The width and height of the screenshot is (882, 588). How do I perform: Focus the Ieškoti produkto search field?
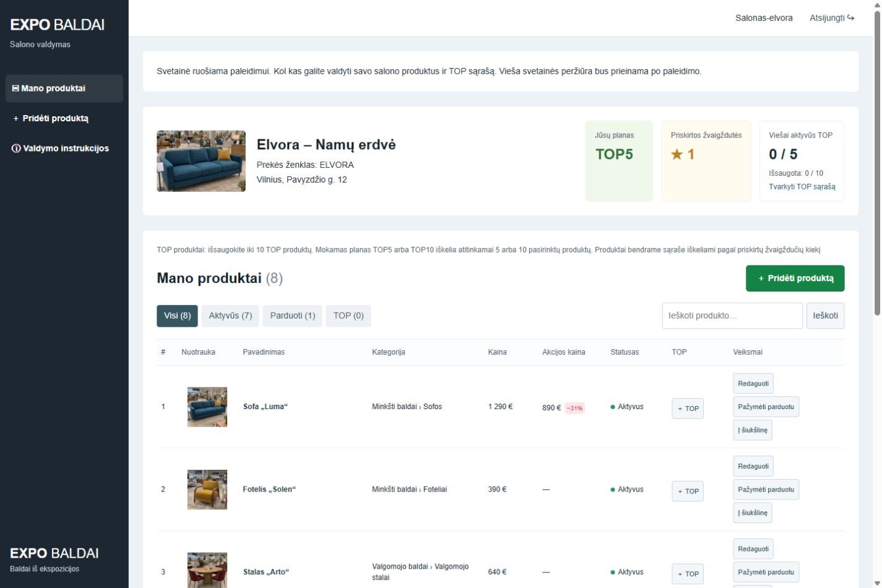[732, 316]
